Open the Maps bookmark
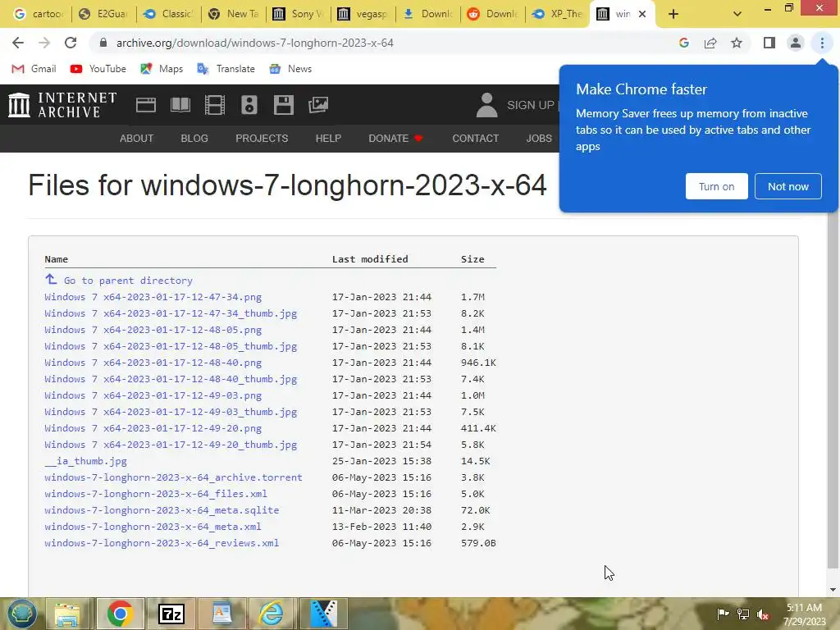 pos(162,69)
